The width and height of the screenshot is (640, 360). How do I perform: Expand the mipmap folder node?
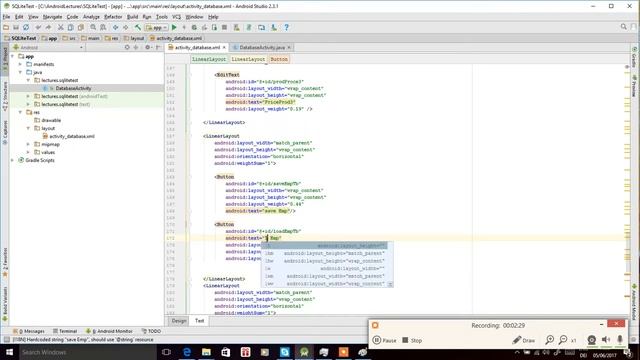tap(28, 144)
